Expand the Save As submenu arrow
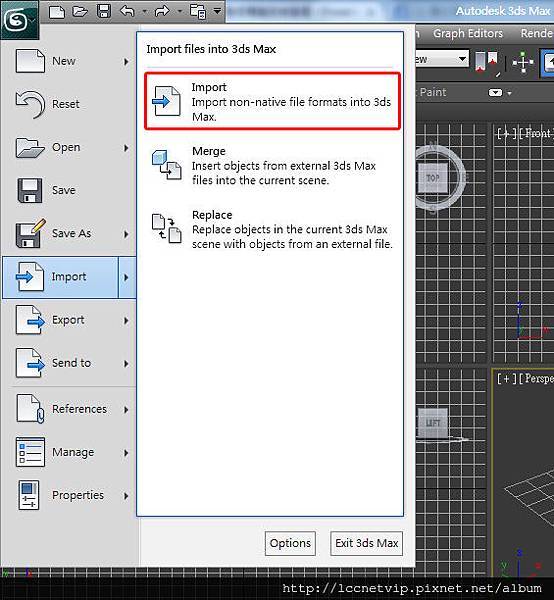This screenshot has height=600, width=554. [126, 234]
